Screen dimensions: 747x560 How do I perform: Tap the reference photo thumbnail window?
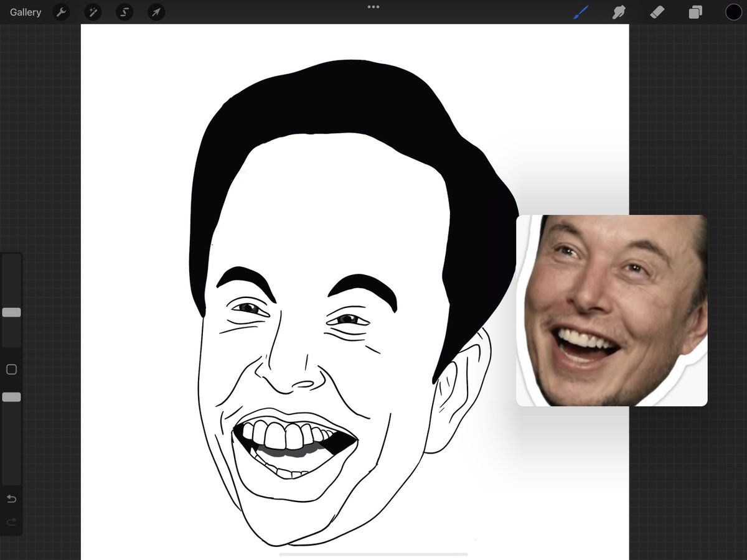tap(612, 310)
